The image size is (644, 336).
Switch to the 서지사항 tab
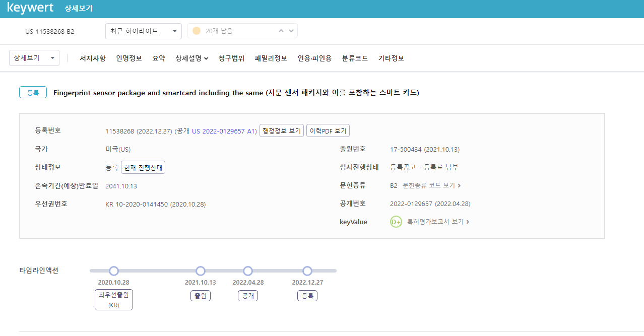click(92, 58)
